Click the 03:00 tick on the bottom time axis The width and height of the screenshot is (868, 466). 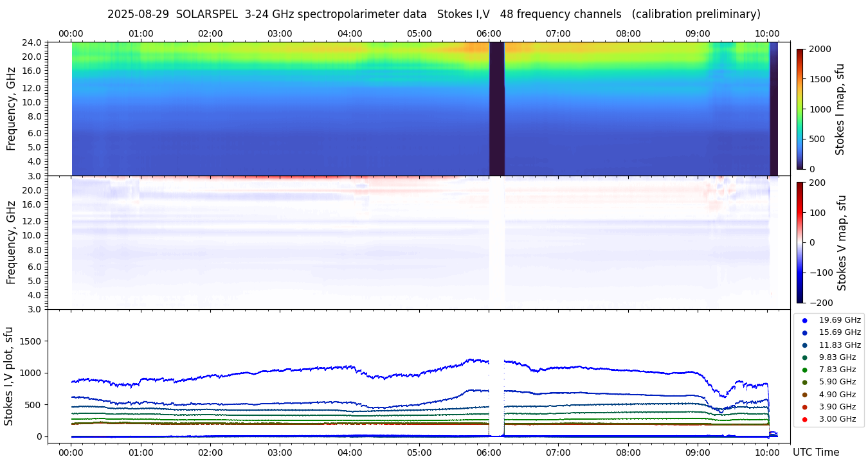(x=280, y=453)
